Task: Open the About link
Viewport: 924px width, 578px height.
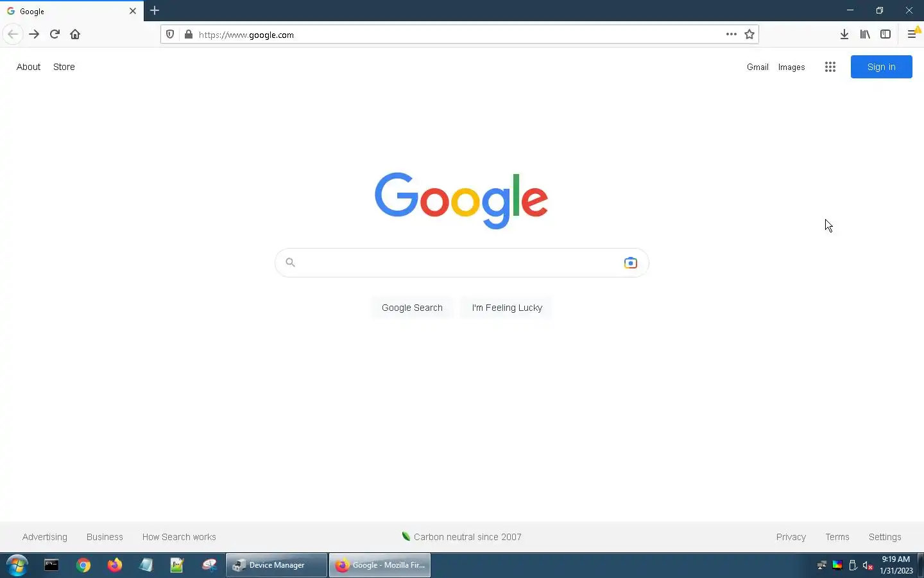Action: 28,67
